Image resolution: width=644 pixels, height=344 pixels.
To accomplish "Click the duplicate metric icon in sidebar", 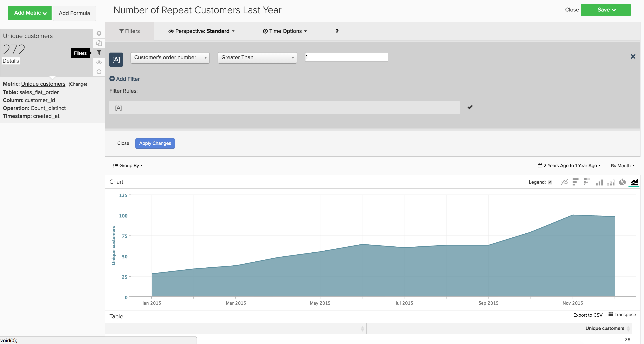I will point(99,43).
